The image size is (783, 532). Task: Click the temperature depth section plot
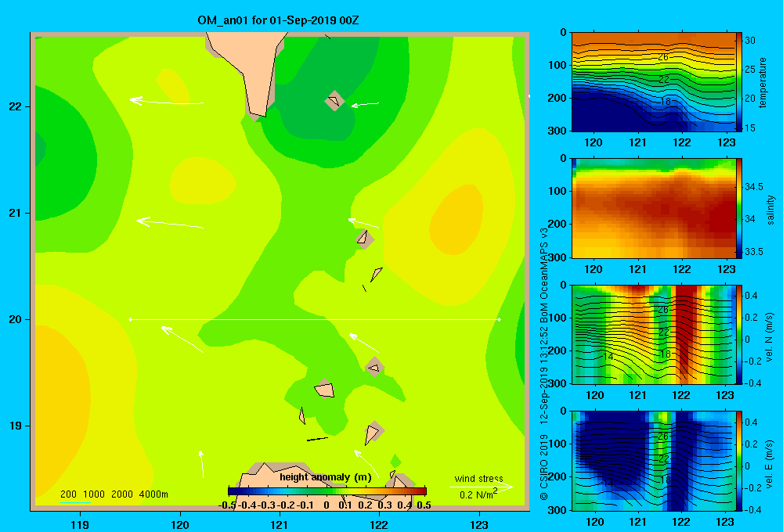point(654,82)
